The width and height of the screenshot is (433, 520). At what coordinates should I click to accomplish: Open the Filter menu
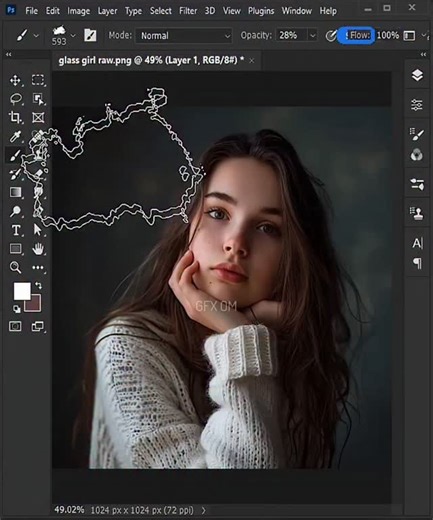[x=188, y=11]
